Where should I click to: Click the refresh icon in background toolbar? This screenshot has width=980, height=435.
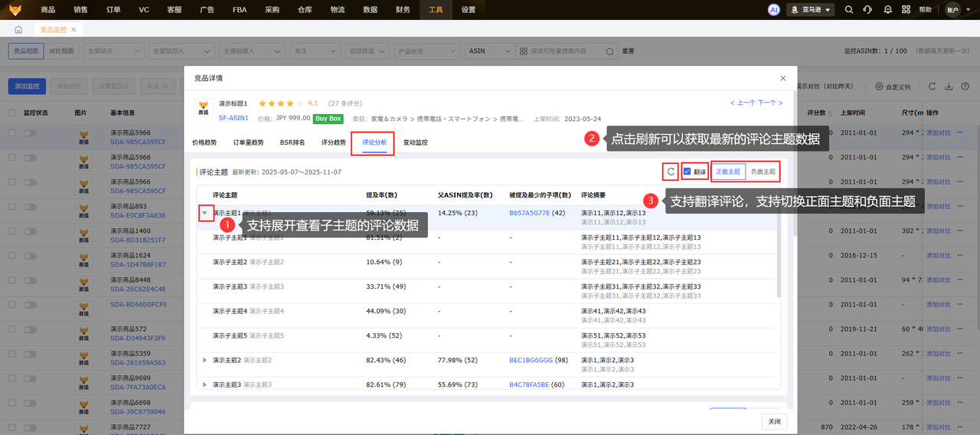932,87
